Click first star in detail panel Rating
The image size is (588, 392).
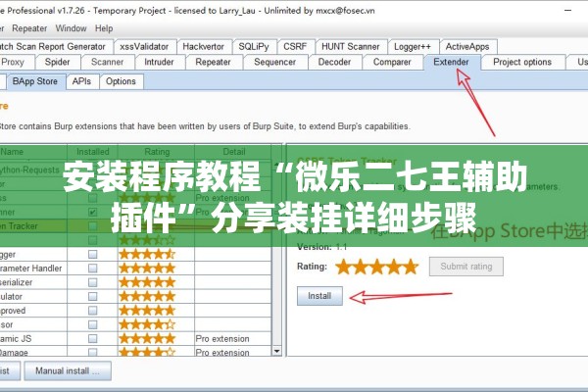click(344, 267)
